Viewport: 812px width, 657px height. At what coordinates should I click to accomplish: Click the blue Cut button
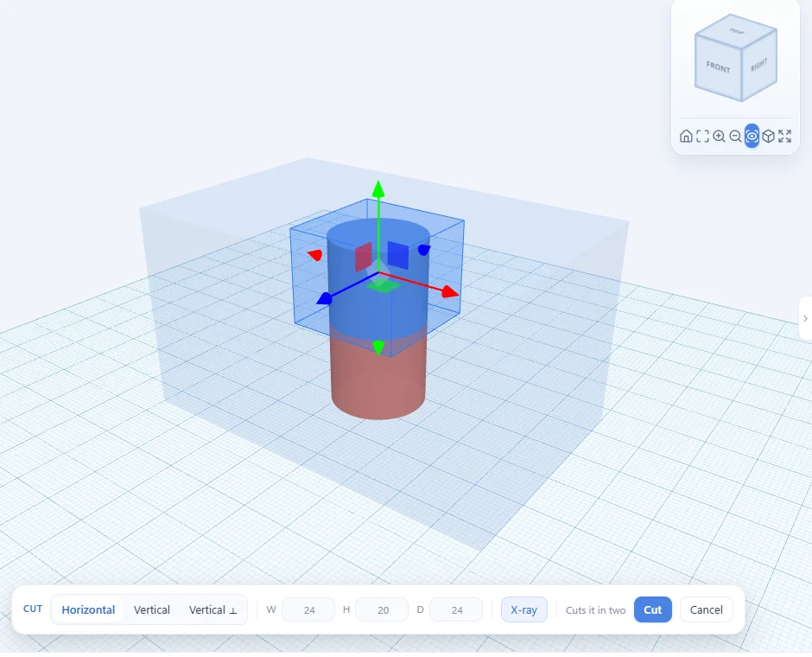tap(652, 609)
